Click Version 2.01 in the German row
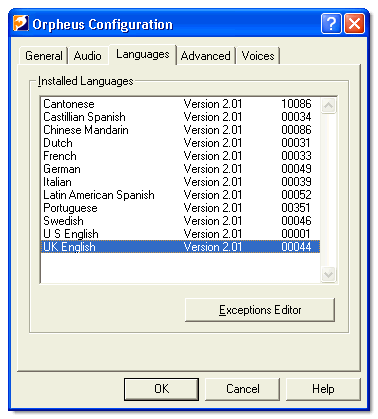Screen dimensions: 378x419 click(213, 169)
